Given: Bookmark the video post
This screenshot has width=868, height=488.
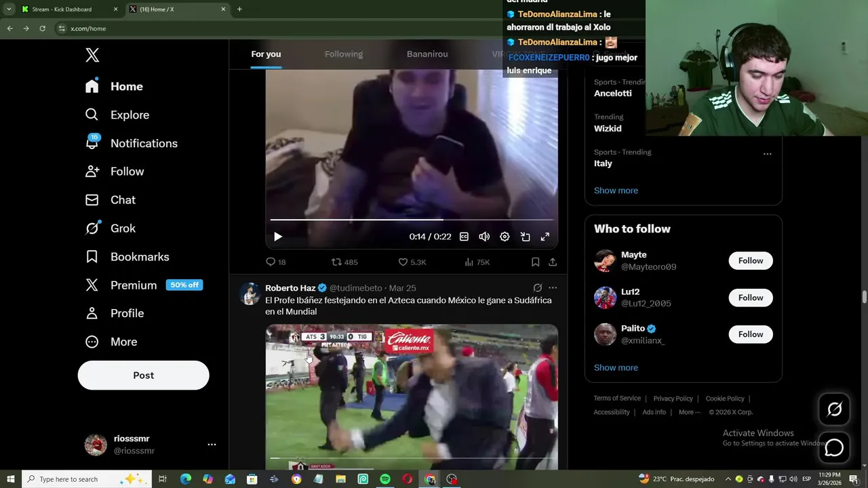Looking at the screenshot, I should click(535, 262).
